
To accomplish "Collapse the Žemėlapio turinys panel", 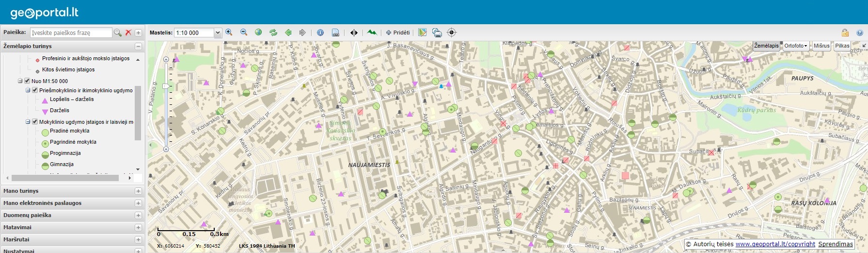I will tap(138, 46).
